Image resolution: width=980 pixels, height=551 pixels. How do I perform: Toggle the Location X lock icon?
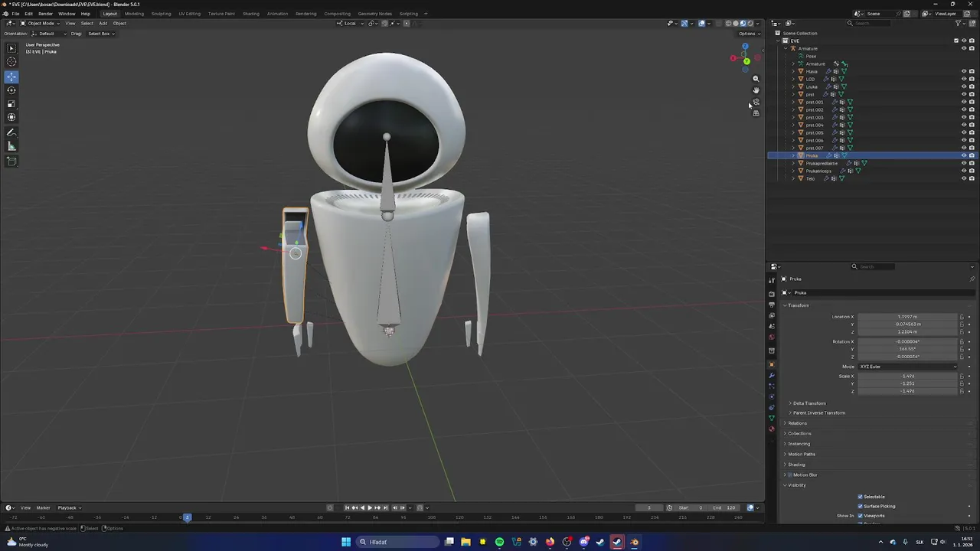click(x=962, y=317)
